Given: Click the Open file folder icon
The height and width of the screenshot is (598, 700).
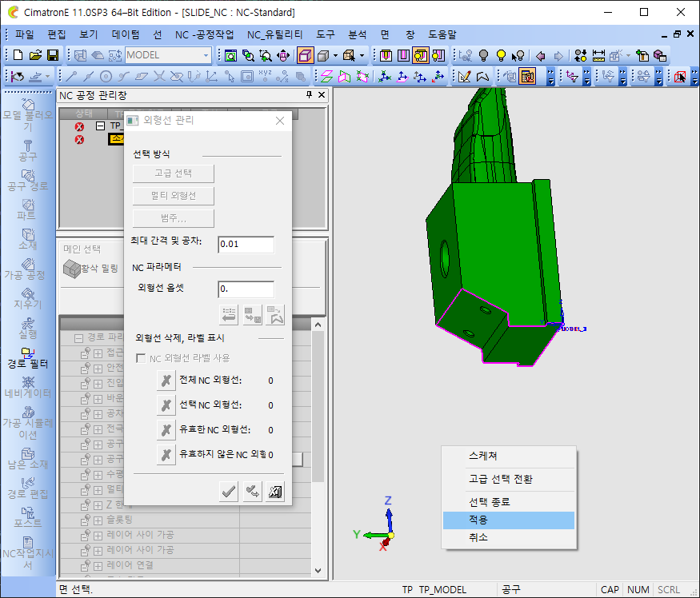Looking at the screenshot, I should pos(35,55).
